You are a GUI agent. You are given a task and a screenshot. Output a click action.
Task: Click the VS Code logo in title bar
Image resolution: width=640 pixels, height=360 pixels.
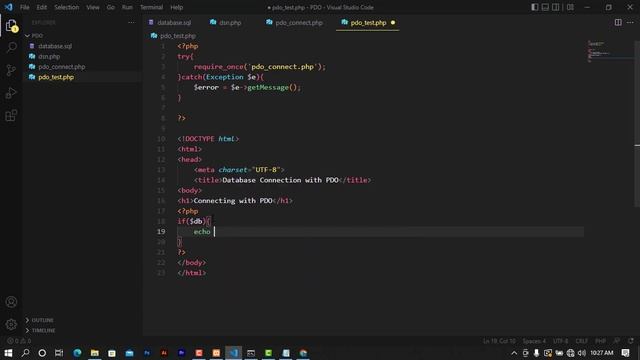coord(9,7)
